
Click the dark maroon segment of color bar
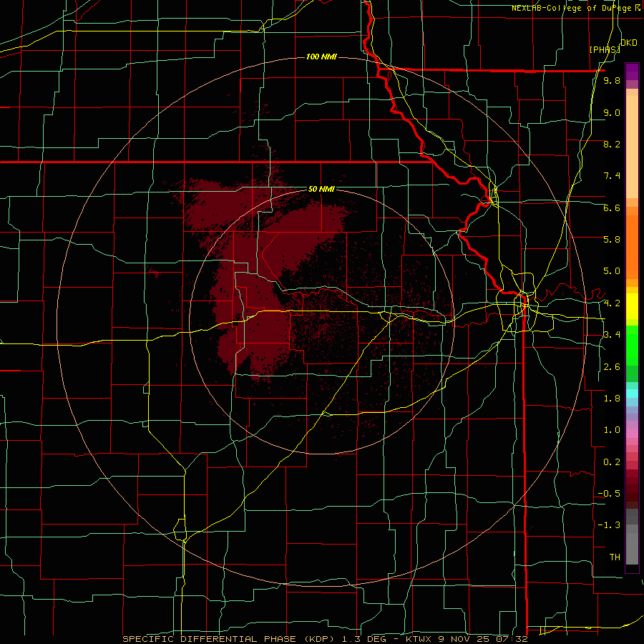click(632, 489)
